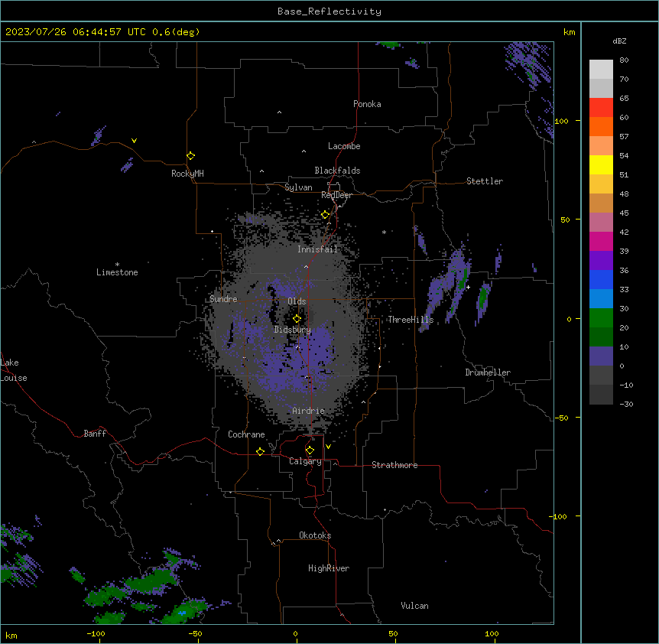This screenshot has width=659, height=644.
Task: Click the yellow diamond marker below RedDeer
Action: click(326, 215)
